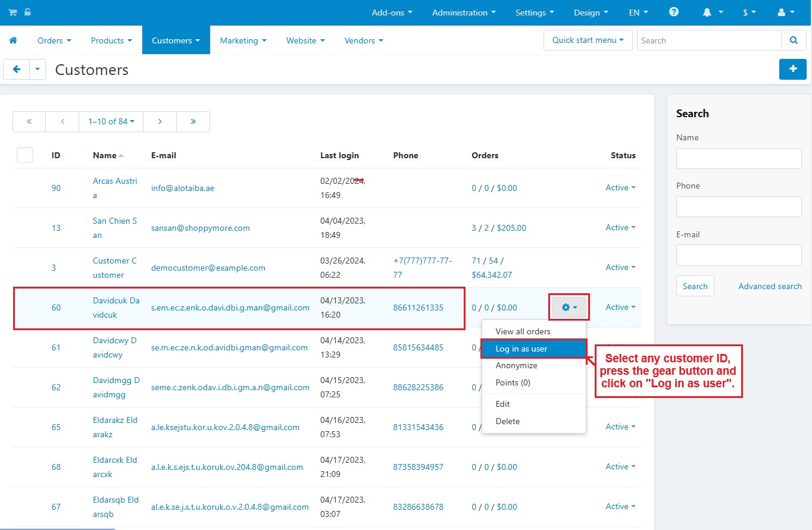Screen dimensions: 812x530
Task: Open the user profile icon menu
Action: 786,12
